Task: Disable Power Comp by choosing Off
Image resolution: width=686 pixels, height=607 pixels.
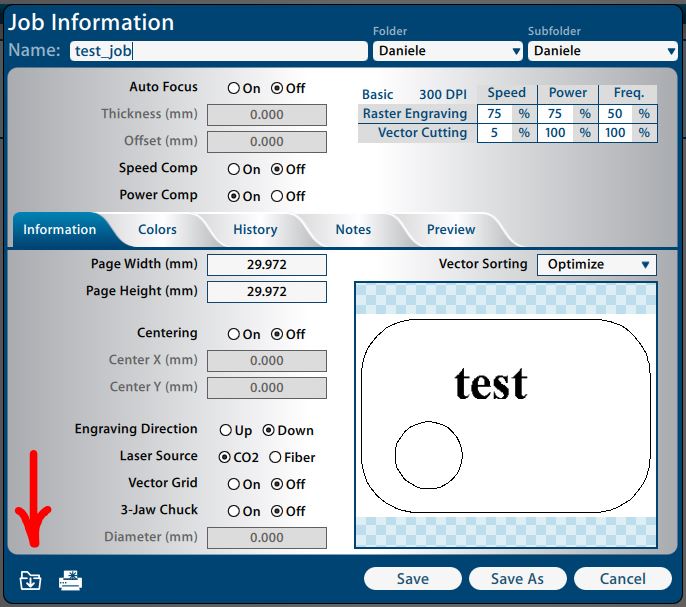Action: click(277, 196)
